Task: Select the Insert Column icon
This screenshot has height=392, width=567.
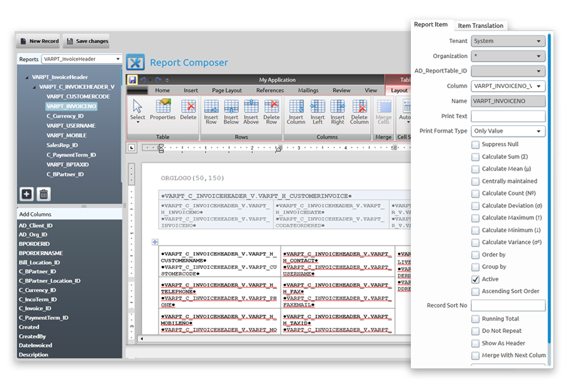Action: tap(296, 112)
